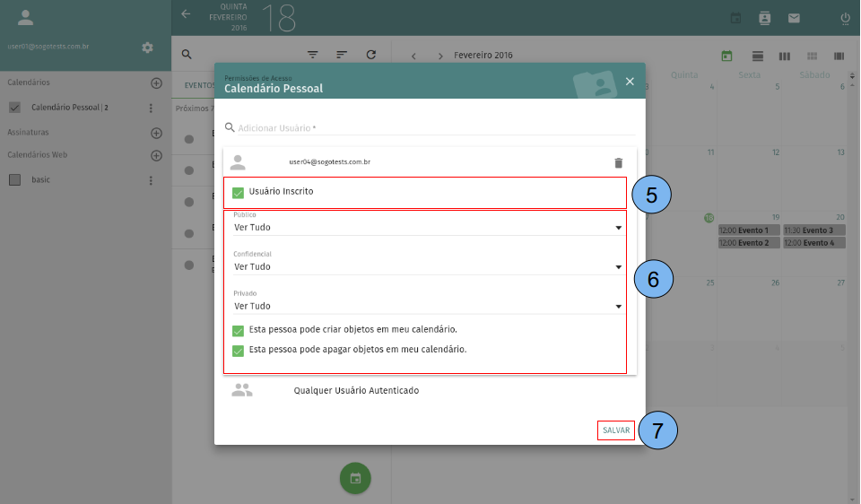Click the green new event floating button

[x=355, y=478]
